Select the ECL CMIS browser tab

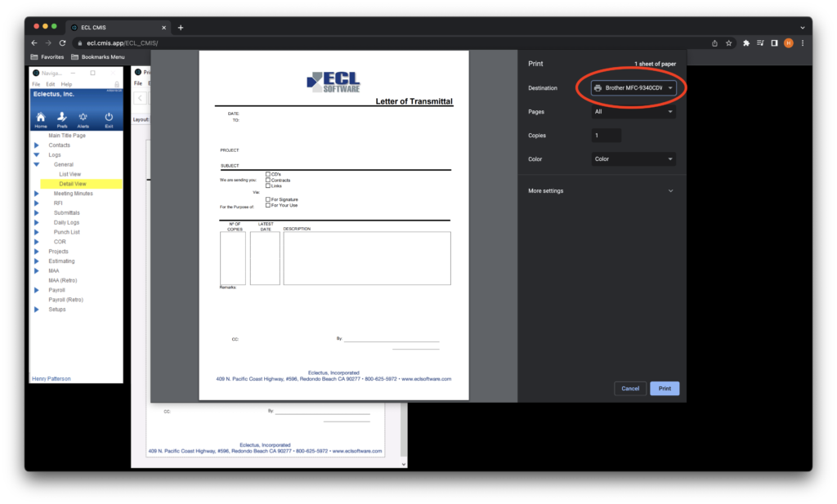[x=118, y=28]
